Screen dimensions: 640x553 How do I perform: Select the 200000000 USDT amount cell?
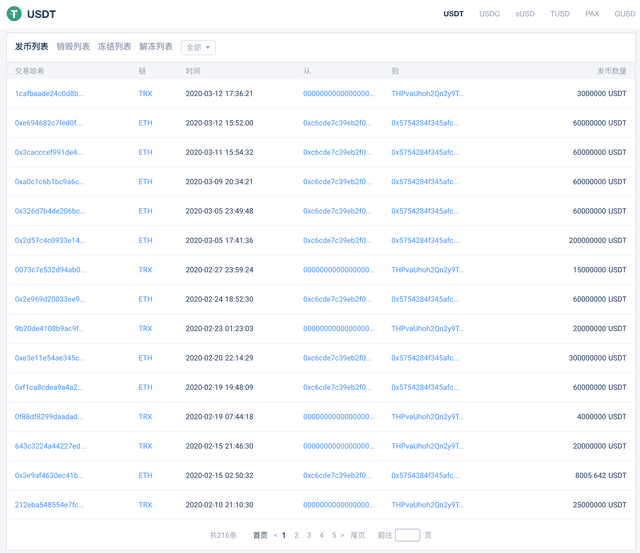click(x=598, y=240)
